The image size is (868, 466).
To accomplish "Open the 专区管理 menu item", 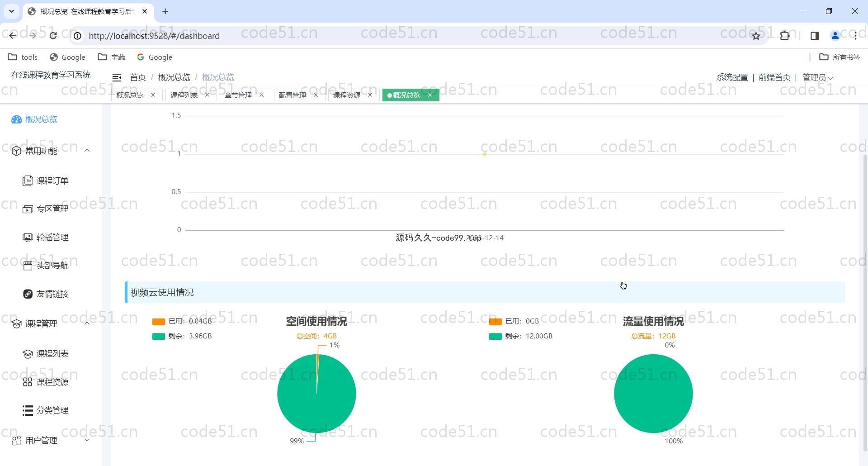I will [x=51, y=209].
